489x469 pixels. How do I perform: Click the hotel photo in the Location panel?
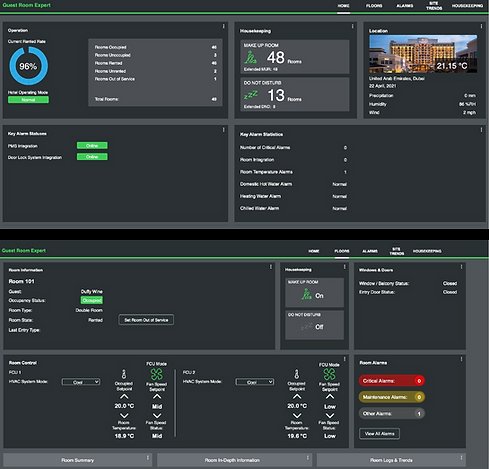[x=423, y=54]
